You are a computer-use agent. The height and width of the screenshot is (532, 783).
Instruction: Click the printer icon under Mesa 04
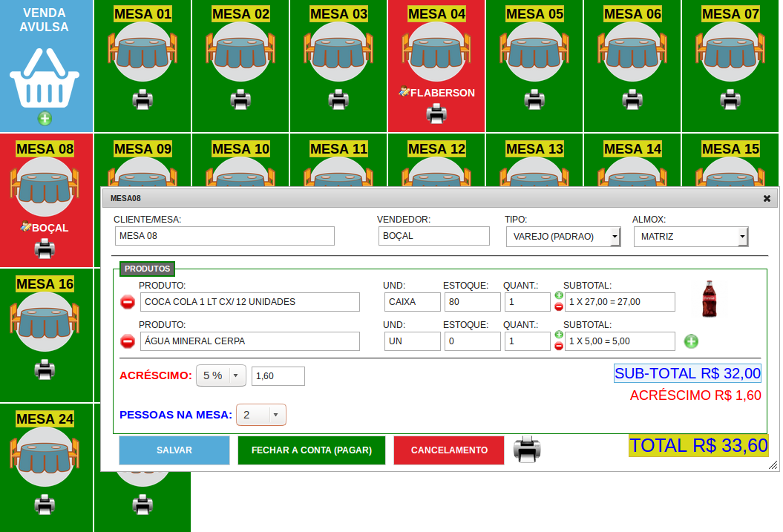tap(436, 114)
